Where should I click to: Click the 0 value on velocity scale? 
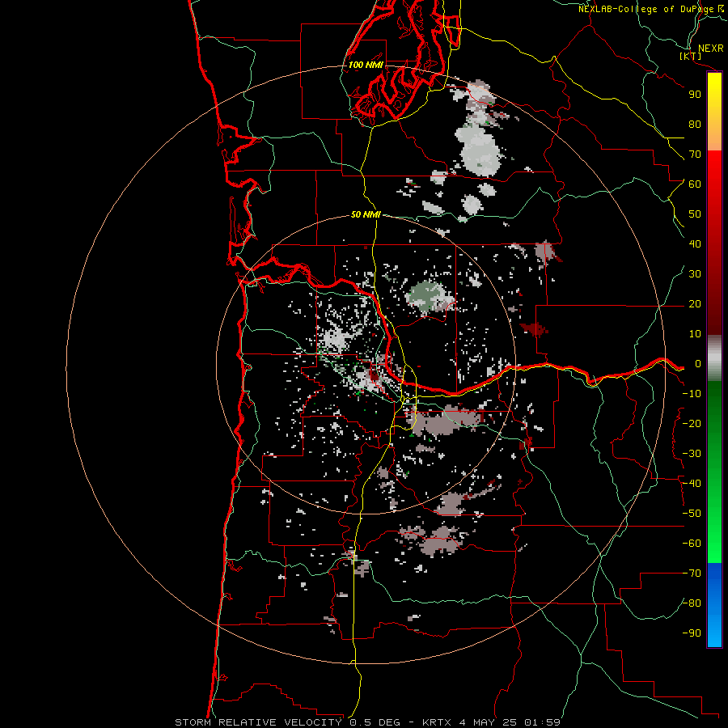point(698,364)
